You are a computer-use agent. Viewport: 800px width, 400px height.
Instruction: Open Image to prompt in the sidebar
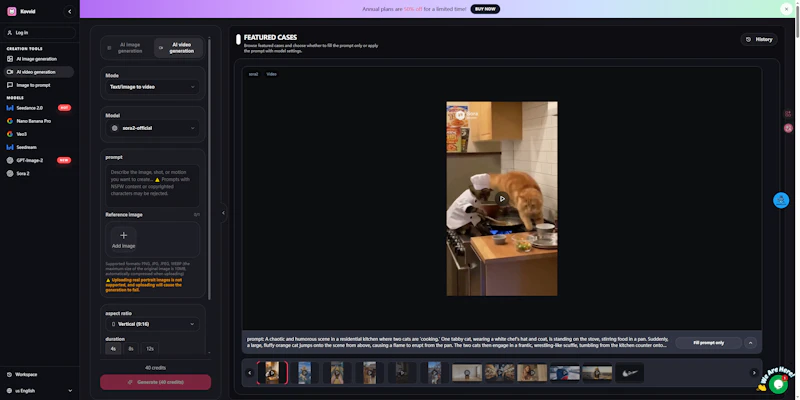point(39,85)
